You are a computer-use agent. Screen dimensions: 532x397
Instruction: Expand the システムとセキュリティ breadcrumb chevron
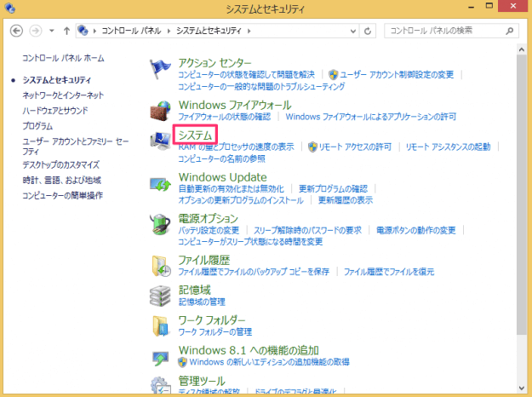click(x=248, y=31)
